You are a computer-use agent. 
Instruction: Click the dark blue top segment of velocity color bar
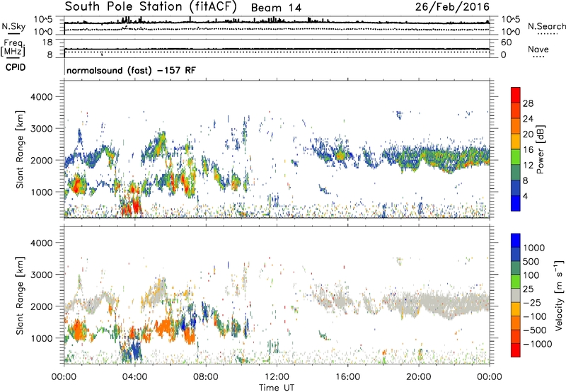tap(516, 241)
